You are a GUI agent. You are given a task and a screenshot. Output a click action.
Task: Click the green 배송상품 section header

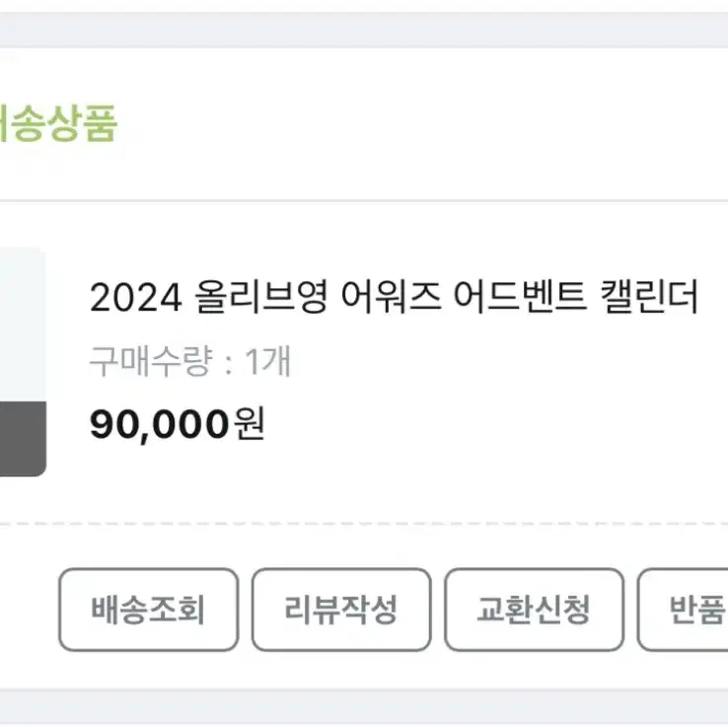pos(58,123)
